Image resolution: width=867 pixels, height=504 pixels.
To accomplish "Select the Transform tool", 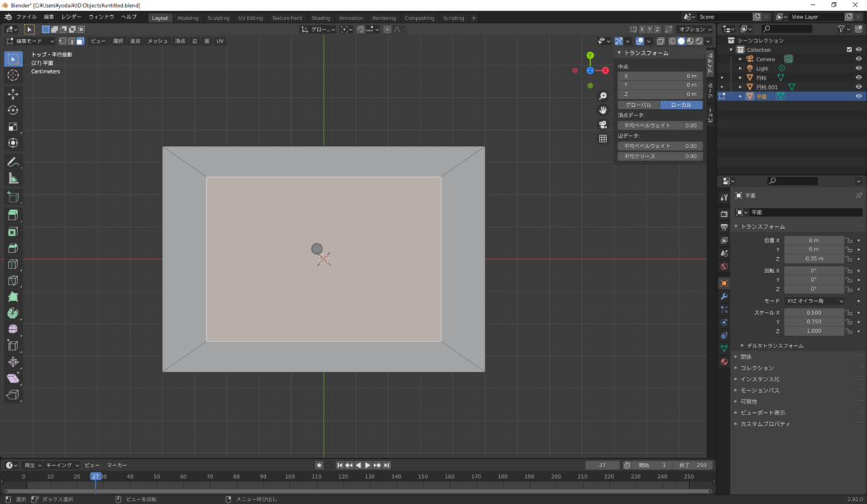I will [x=13, y=143].
